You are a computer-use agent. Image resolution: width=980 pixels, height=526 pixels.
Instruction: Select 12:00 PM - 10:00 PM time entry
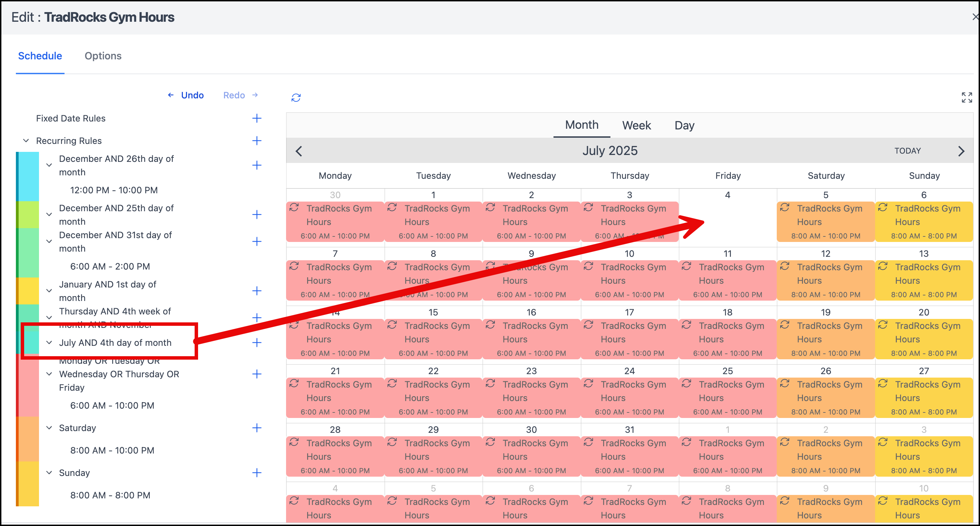[x=114, y=190]
